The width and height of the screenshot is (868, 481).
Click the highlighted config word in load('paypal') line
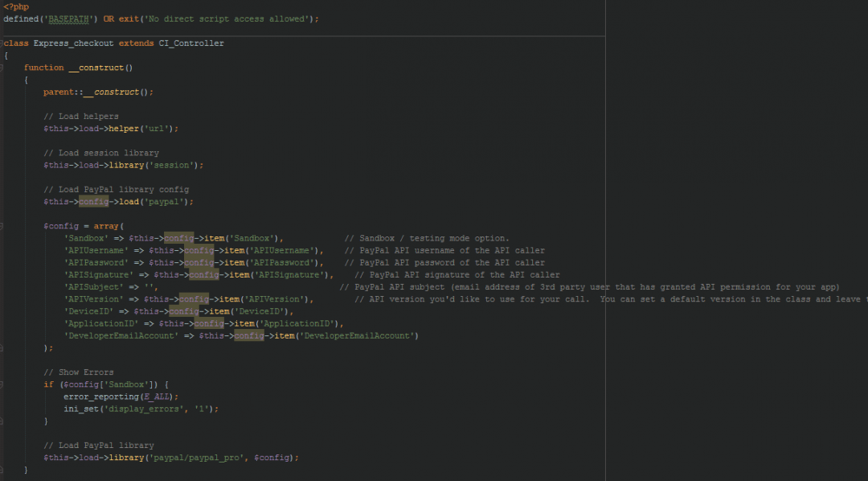[x=92, y=201]
